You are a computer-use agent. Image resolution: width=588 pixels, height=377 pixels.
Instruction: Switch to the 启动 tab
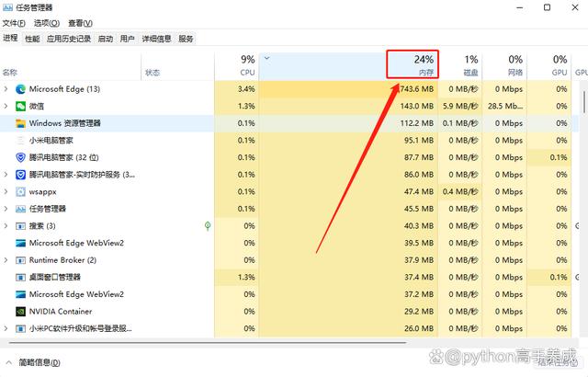106,39
